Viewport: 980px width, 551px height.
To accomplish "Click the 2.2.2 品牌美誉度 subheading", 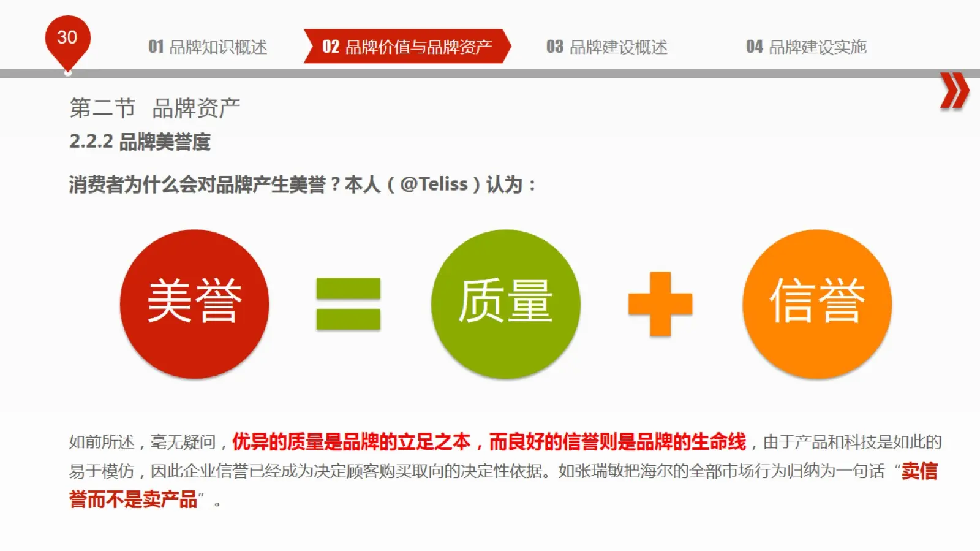I will click(x=140, y=142).
